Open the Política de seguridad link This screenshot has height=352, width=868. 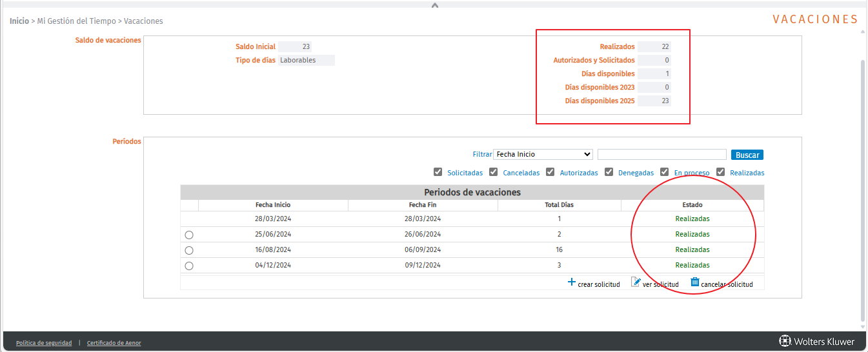[x=44, y=343]
